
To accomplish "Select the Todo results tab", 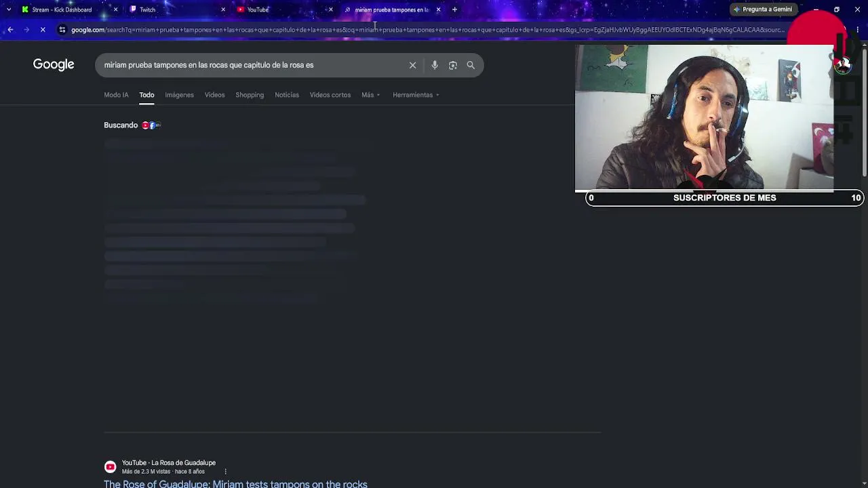I will [146, 95].
